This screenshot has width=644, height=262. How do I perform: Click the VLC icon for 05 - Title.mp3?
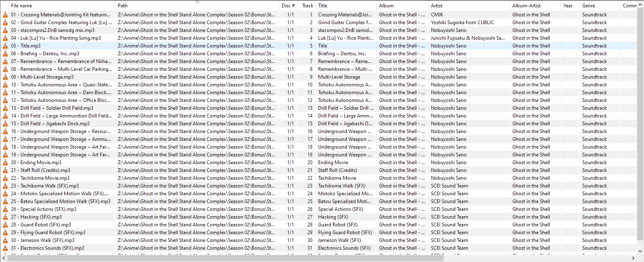point(5,45)
